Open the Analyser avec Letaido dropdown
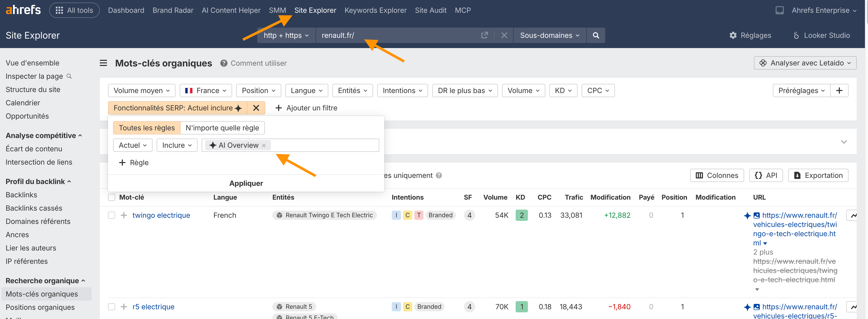The height and width of the screenshot is (319, 868). pos(805,63)
